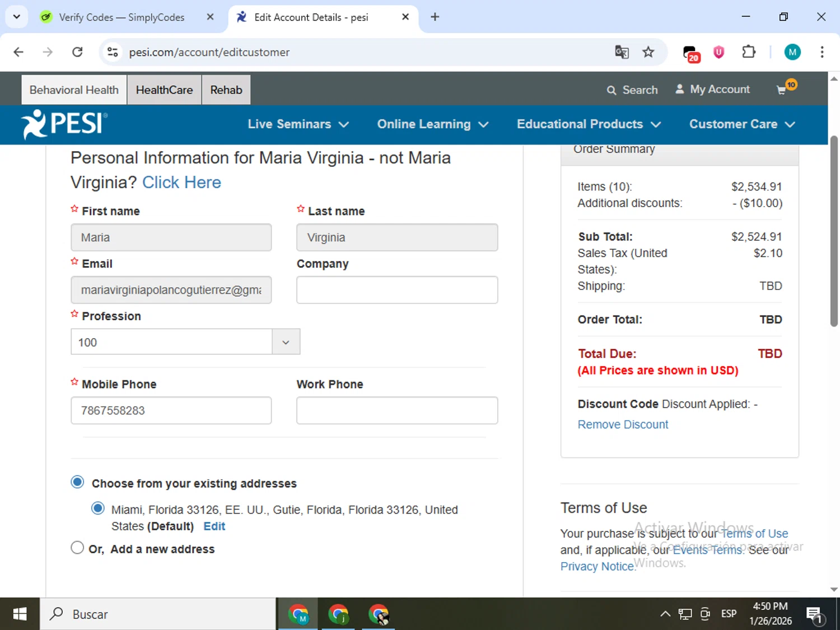Click Remove Discount link

[x=623, y=424]
